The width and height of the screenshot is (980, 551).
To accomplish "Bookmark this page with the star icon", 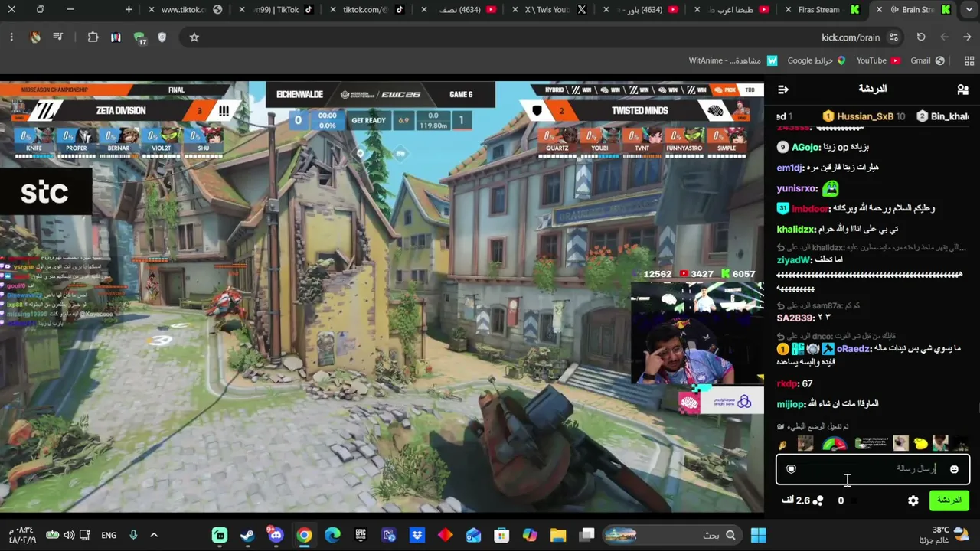I will click(x=194, y=37).
